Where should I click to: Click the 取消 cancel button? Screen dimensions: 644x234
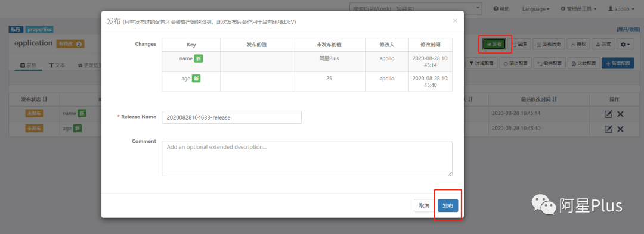(425, 206)
